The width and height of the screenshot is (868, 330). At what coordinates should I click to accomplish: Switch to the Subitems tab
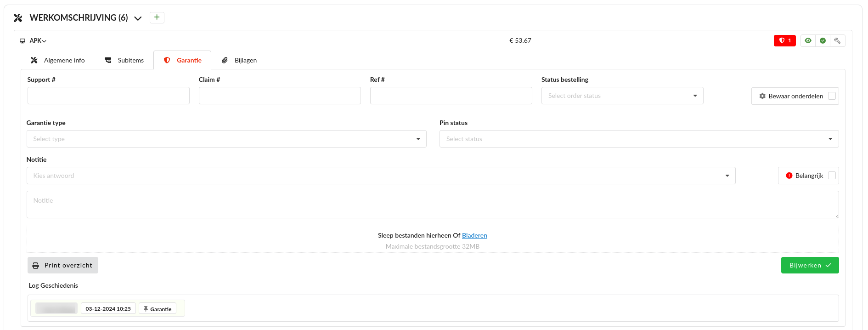click(x=124, y=60)
